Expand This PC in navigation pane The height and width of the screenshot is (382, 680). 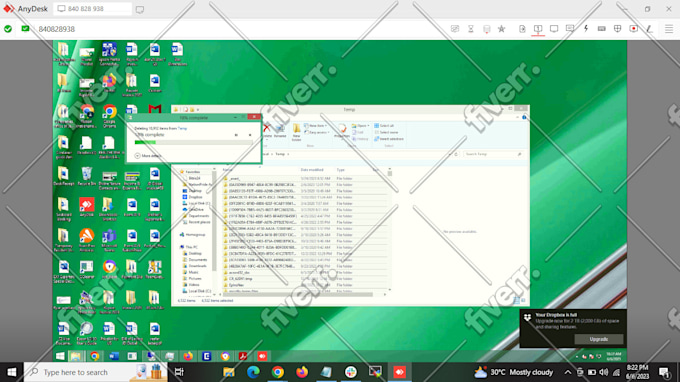click(x=191, y=247)
